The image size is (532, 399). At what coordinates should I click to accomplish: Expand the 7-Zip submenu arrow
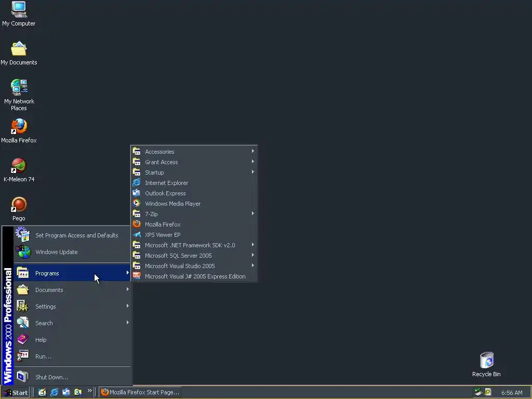pyautogui.click(x=253, y=214)
